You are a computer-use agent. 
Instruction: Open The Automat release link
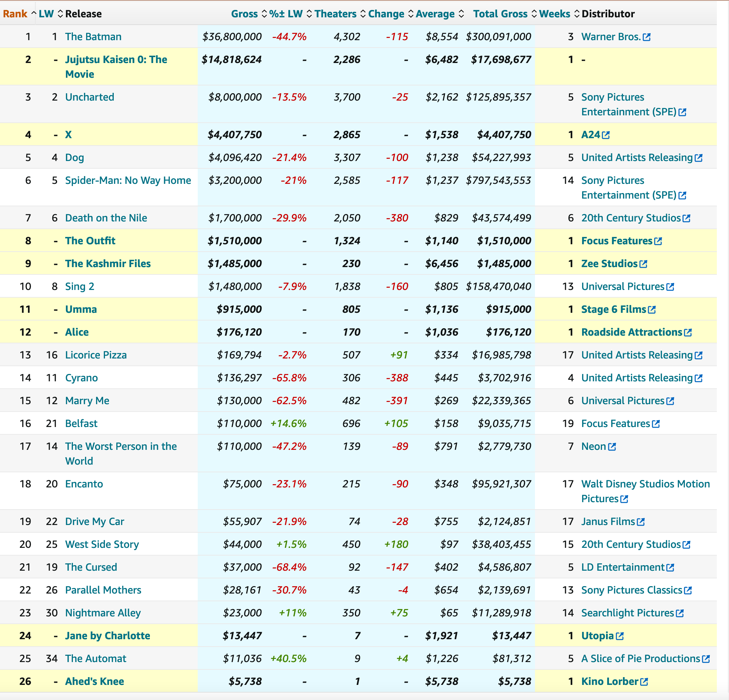[96, 658]
